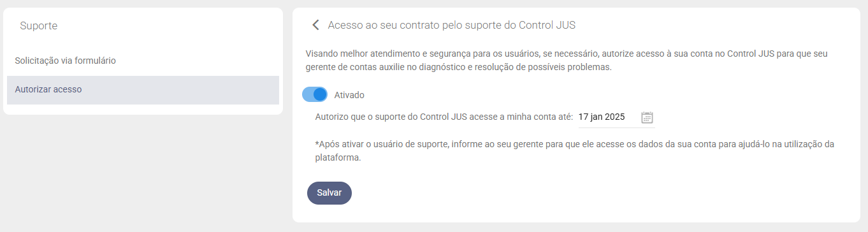Open the calendar date picker icon
The image size is (868, 232).
tap(647, 117)
